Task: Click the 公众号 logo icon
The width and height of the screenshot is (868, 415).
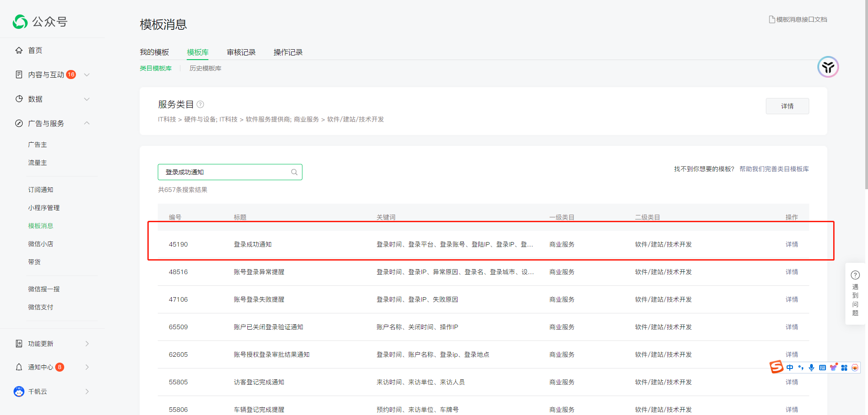Action: pyautogui.click(x=20, y=21)
